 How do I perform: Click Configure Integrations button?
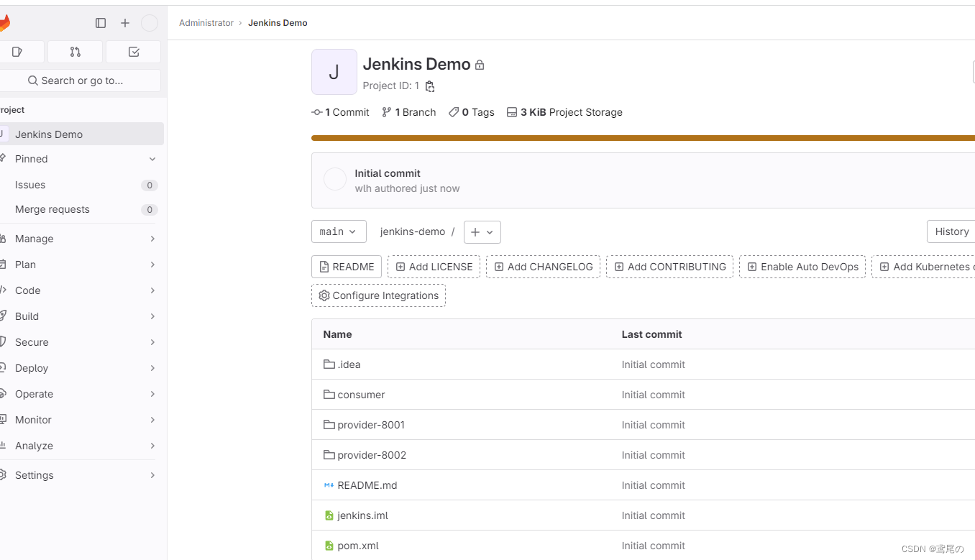click(378, 295)
